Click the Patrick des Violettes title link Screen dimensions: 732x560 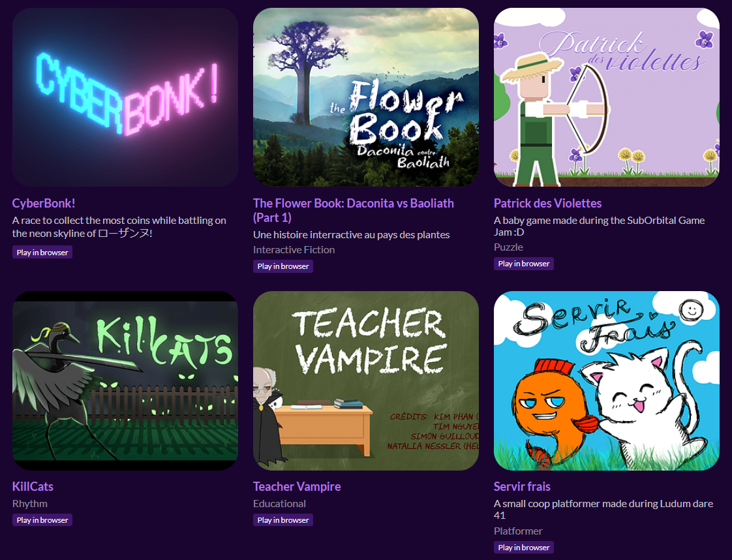tap(547, 203)
